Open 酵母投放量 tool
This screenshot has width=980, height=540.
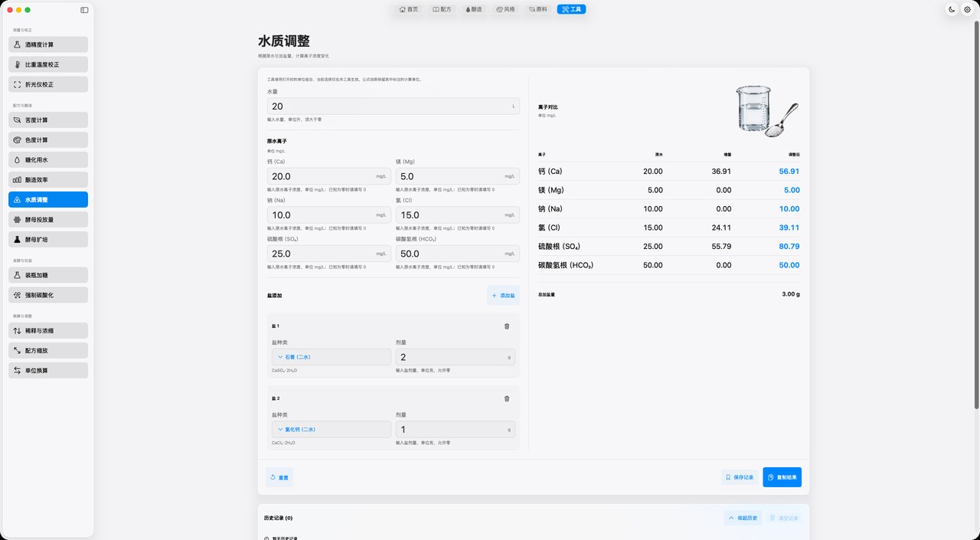(48, 220)
